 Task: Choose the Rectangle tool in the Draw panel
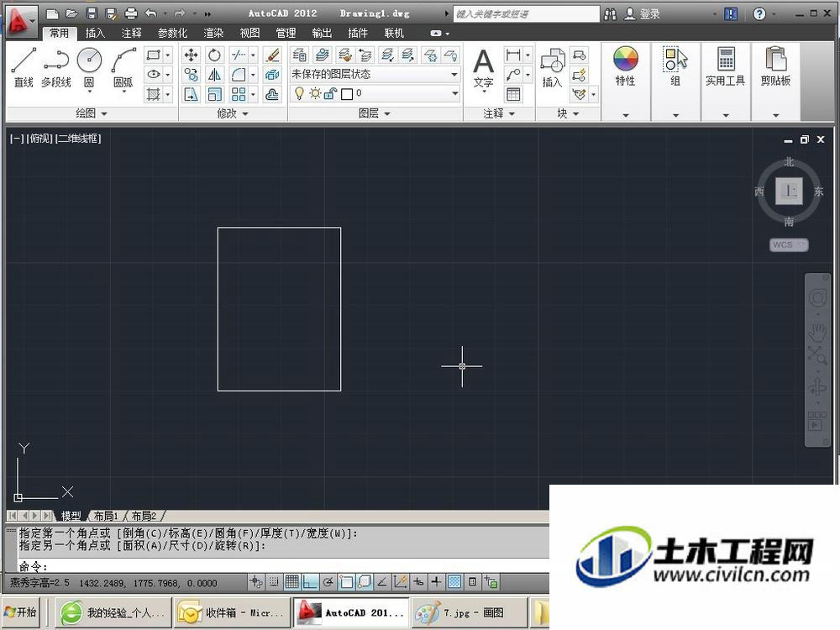pos(154,55)
